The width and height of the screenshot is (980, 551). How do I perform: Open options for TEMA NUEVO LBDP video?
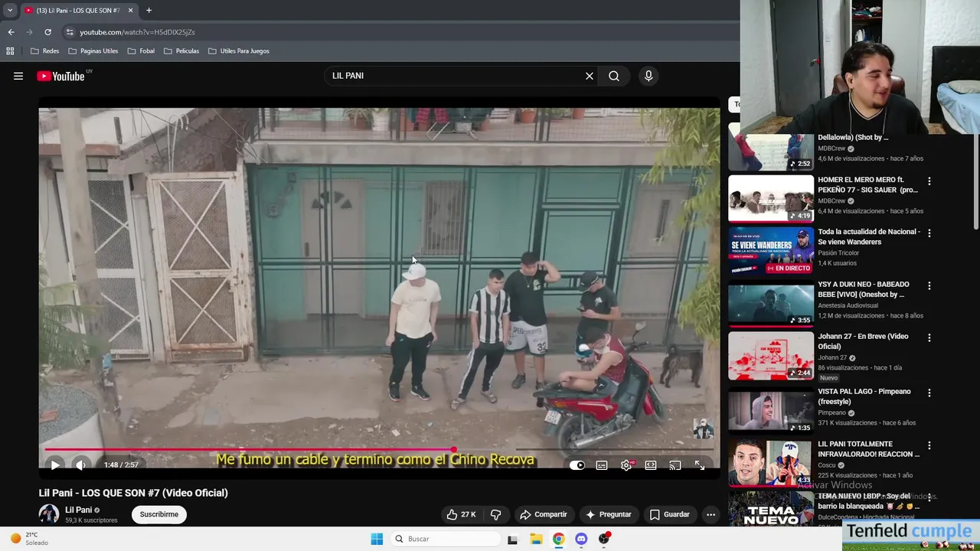[x=929, y=497]
